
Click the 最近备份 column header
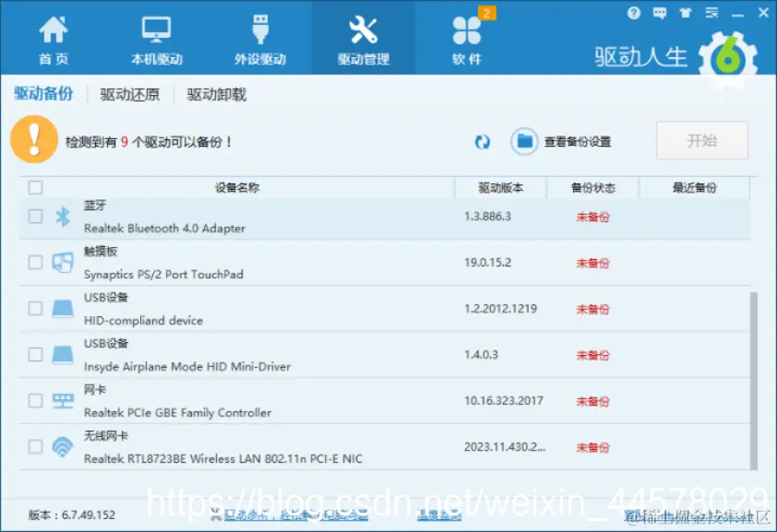coord(695,187)
